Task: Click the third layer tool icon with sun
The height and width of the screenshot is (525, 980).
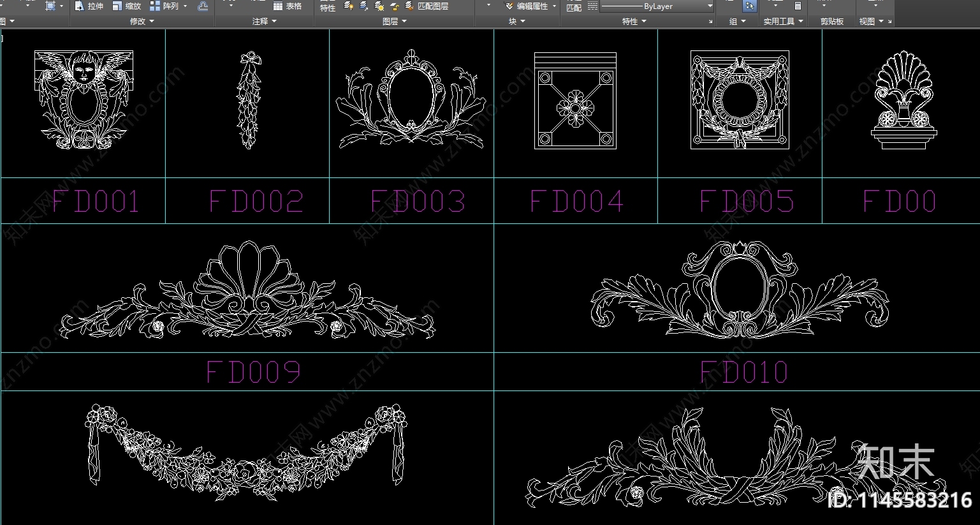Action: pos(379,6)
